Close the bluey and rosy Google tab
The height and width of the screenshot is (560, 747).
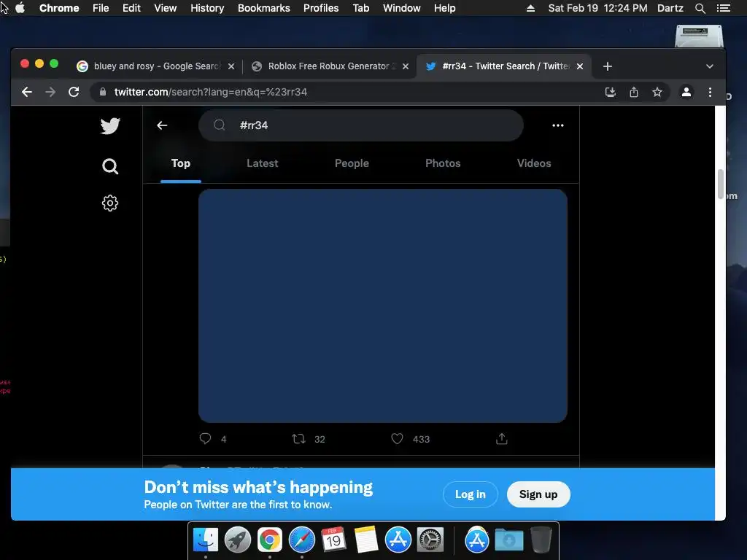pyautogui.click(x=231, y=66)
